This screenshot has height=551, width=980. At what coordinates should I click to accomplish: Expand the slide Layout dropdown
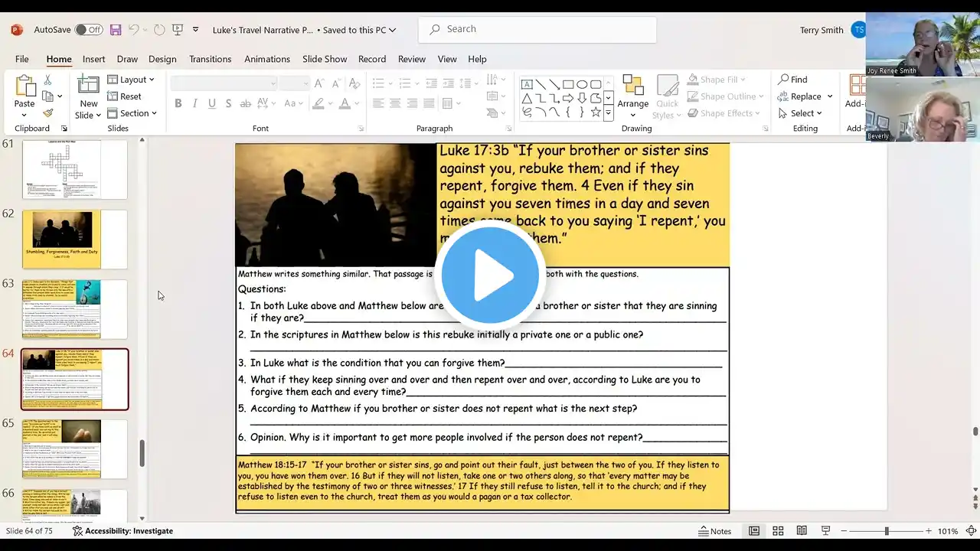pyautogui.click(x=131, y=80)
